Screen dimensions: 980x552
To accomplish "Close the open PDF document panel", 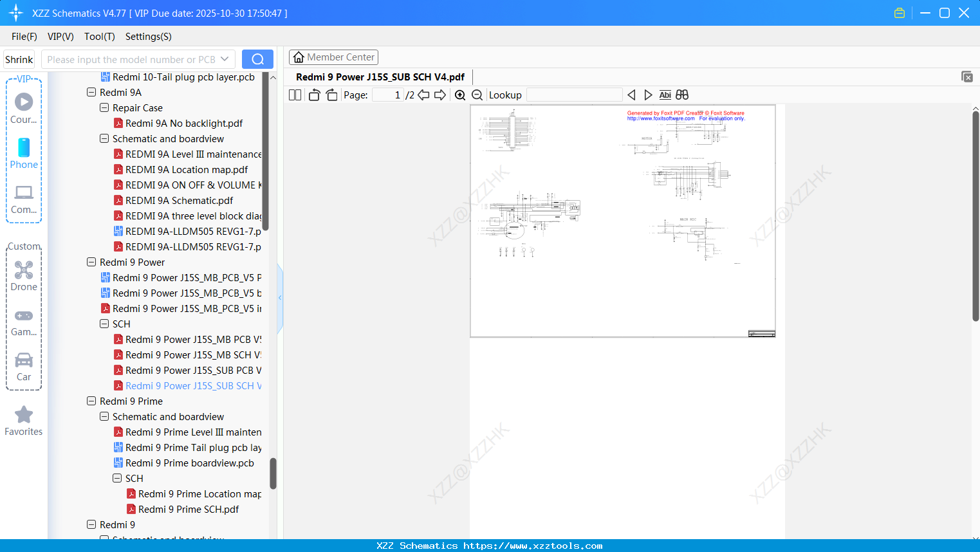I will point(966,77).
